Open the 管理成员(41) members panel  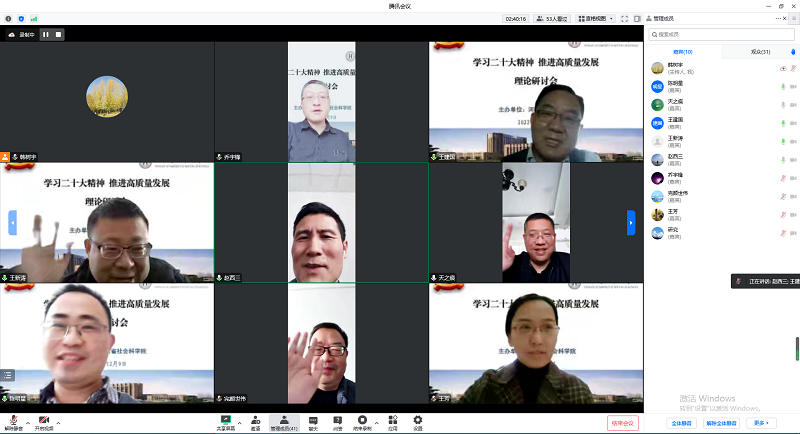[x=284, y=420]
